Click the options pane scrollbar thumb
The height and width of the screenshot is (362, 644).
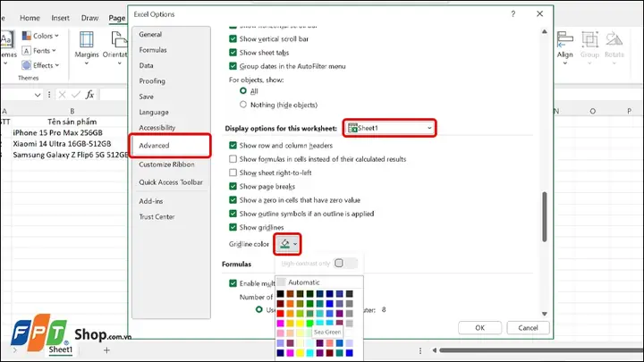click(x=544, y=216)
